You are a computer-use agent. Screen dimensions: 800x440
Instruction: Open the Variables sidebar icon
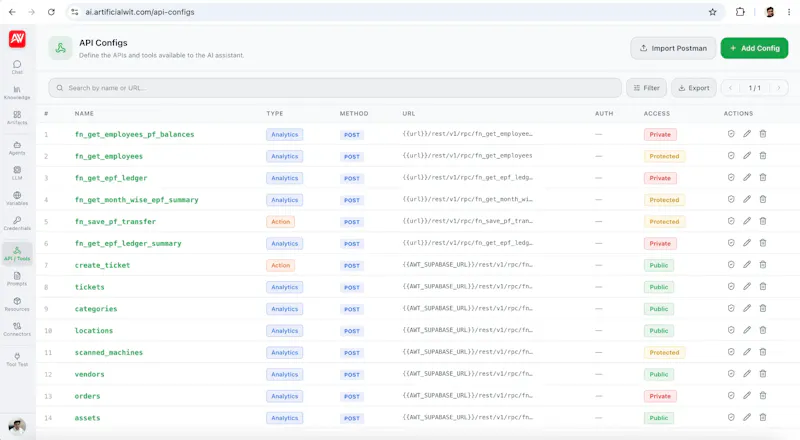(x=17, y=198)
